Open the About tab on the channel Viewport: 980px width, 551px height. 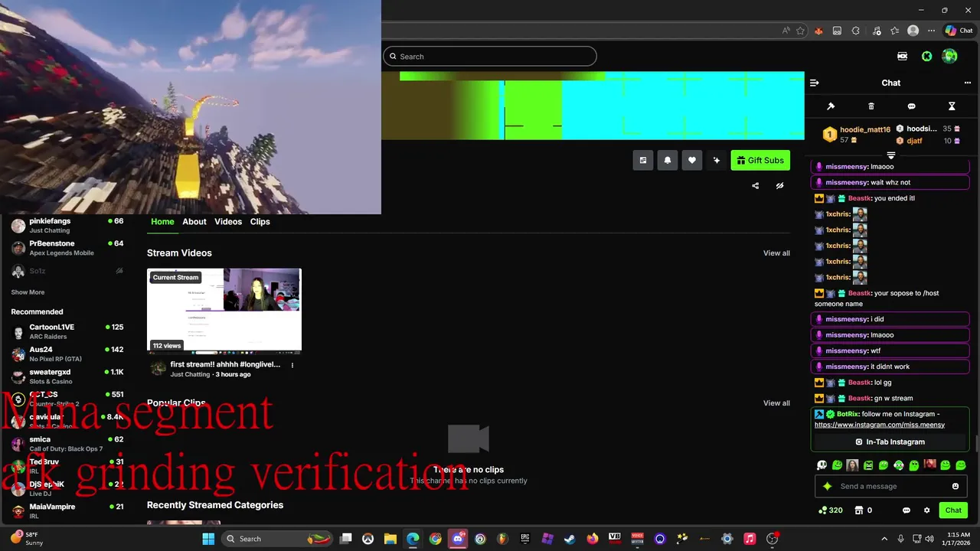pyautogui.click(x=194, y=221)
